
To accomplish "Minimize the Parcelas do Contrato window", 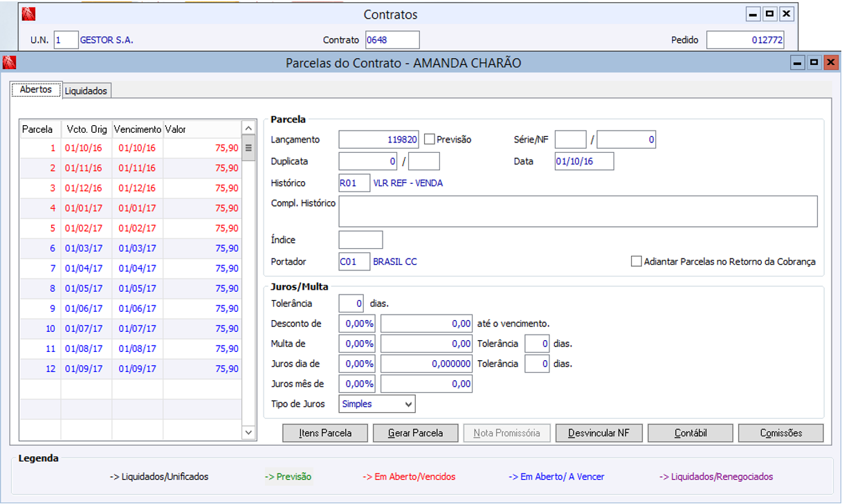I will [x=798, y=63].
